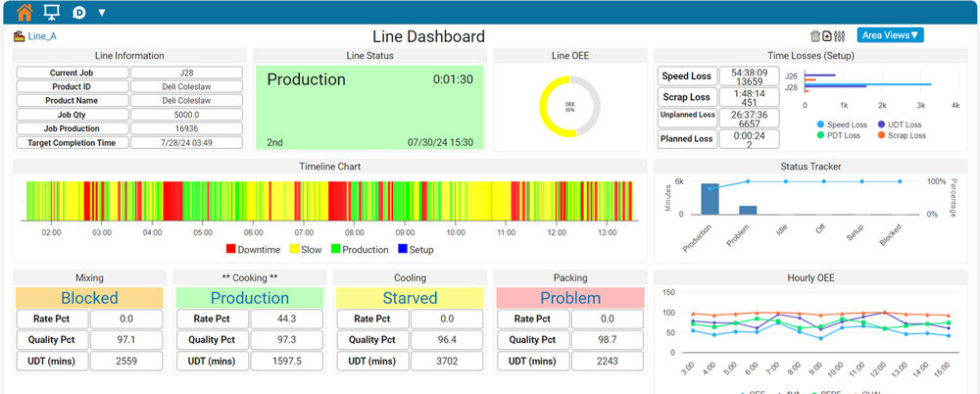Click the circular D logo icon
The width and height of the screenshot is (980, 394).
tap(78, 13)
